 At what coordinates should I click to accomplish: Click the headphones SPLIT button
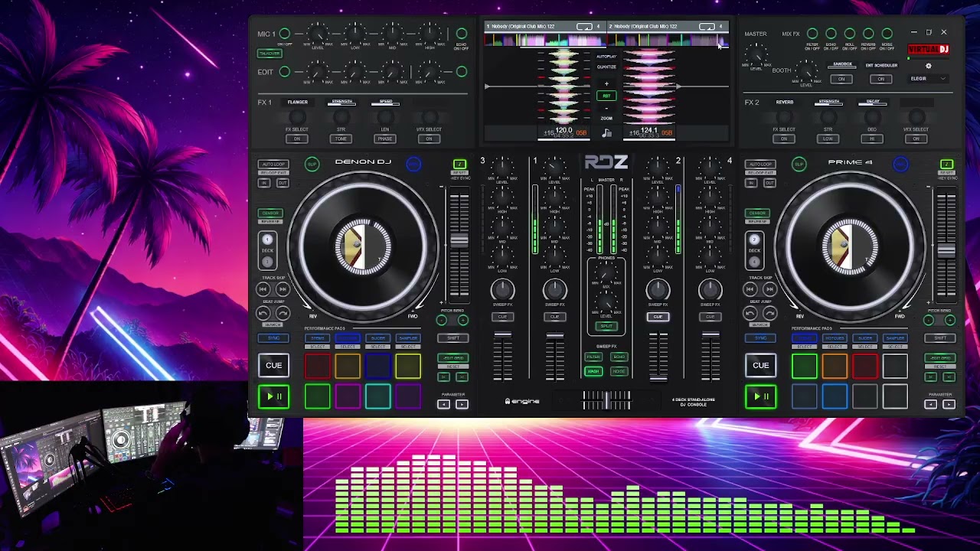pos(606,326)
